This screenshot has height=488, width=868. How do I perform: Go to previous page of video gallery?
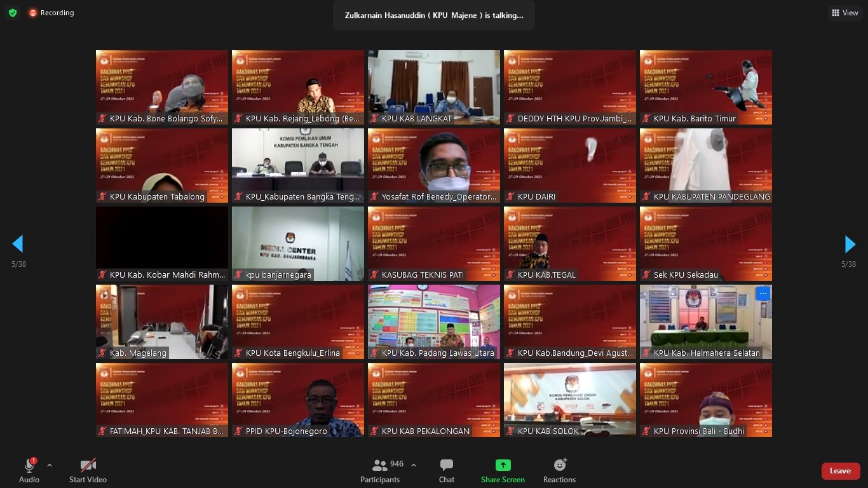pyautogui.click(x=18, y=244)
